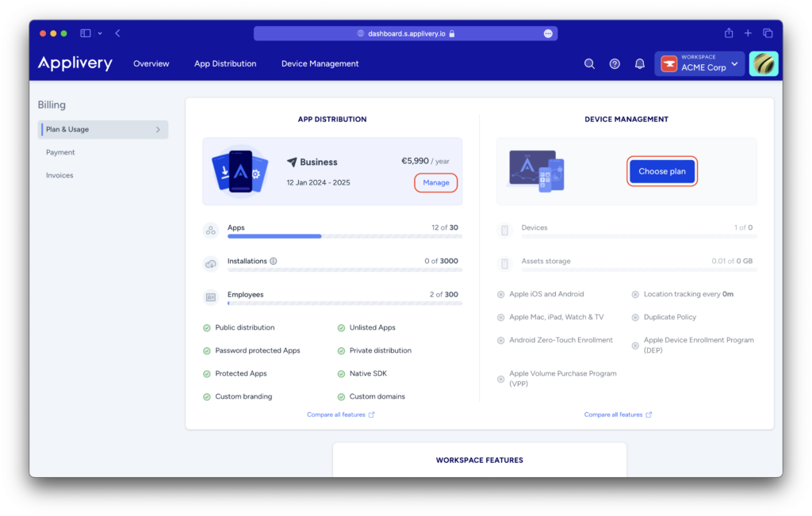The image size is (812, 516).
Task: Click the Assets storage row icon
Action: point(505,265)
